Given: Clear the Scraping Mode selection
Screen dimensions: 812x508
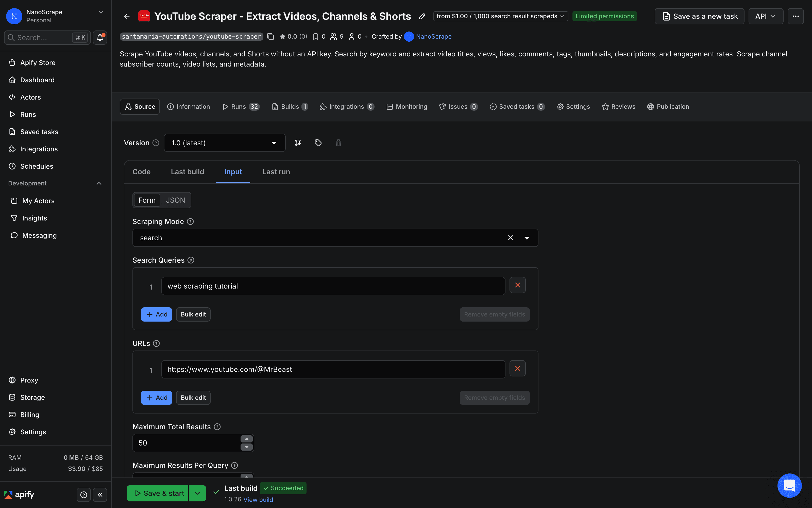Looking at the screenshot, I should 510,238.
